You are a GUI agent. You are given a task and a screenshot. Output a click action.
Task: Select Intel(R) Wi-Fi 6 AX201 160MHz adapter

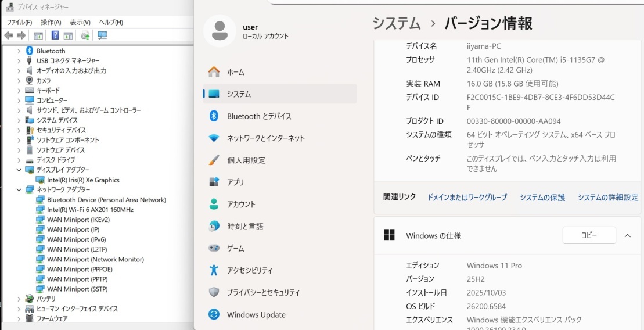click(91, 210)
